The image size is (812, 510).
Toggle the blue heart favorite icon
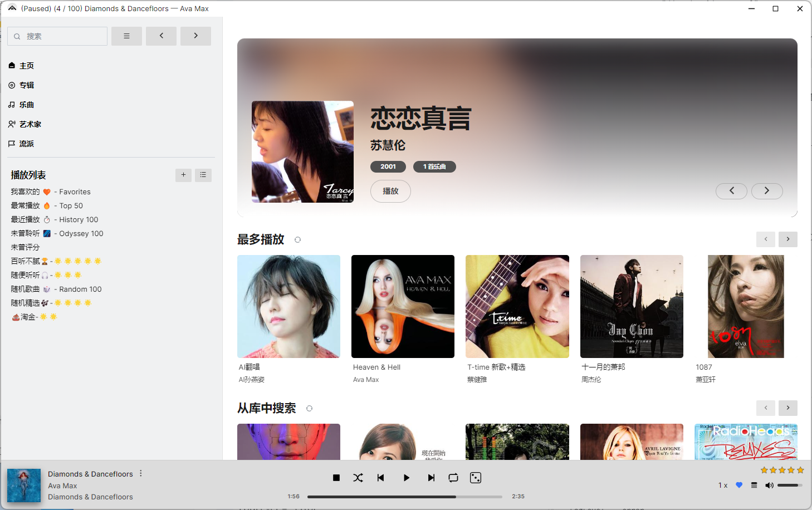(x=739, y=485)
